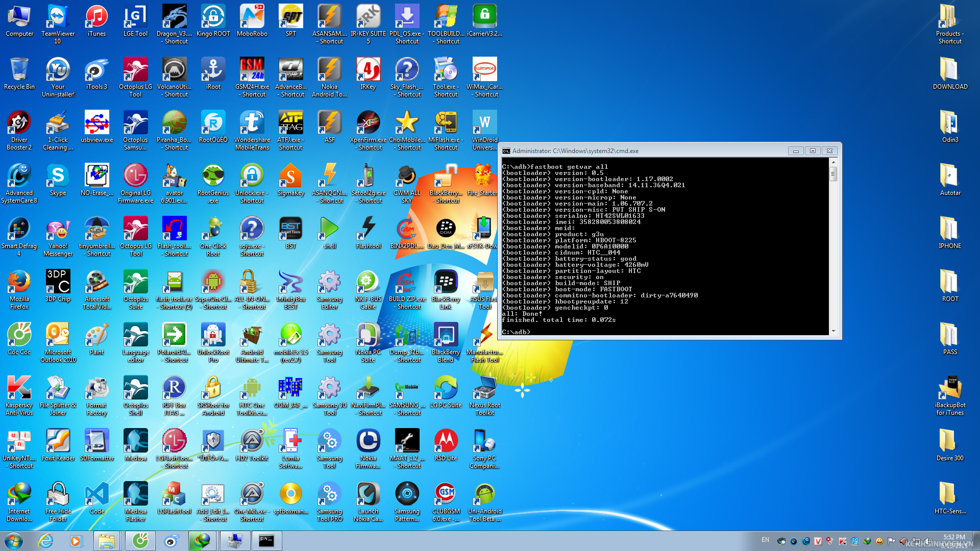The width and height of the screenshot is (980, 551).
Task: Open the RSD Lite desktop icon
Action: click(x=446, y=445)
